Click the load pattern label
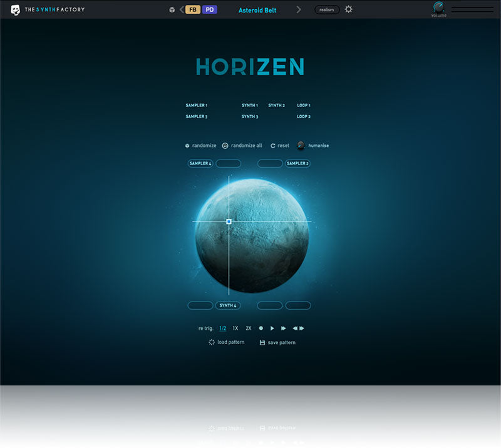 231,342
